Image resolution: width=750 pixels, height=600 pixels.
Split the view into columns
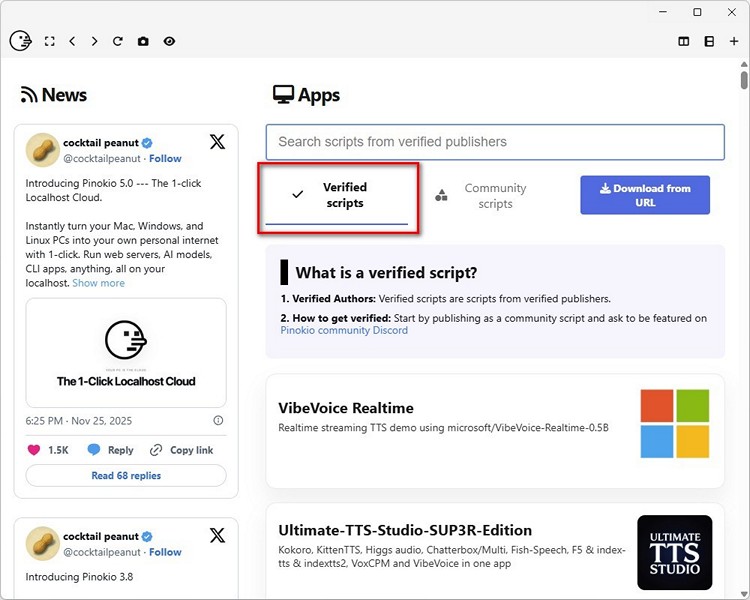click(684, 42)
